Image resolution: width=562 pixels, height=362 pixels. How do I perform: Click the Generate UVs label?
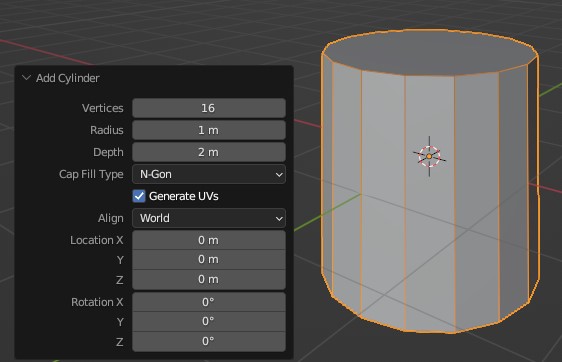coord(184,196)
